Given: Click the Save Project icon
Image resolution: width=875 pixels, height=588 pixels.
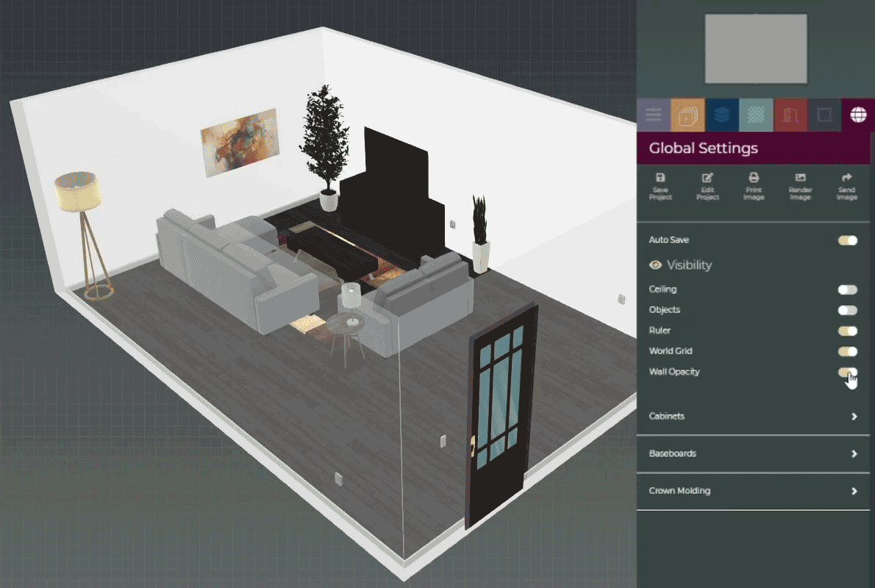Looking at the screenshot, I should (660, 179).
